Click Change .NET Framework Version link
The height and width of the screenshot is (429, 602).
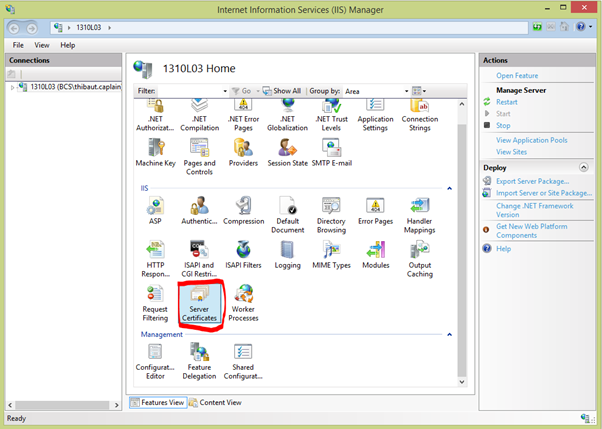click(534, 210)
